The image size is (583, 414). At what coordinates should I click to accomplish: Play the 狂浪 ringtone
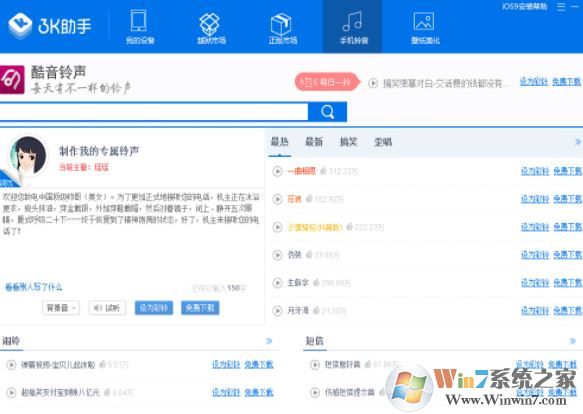pos(277,199)
